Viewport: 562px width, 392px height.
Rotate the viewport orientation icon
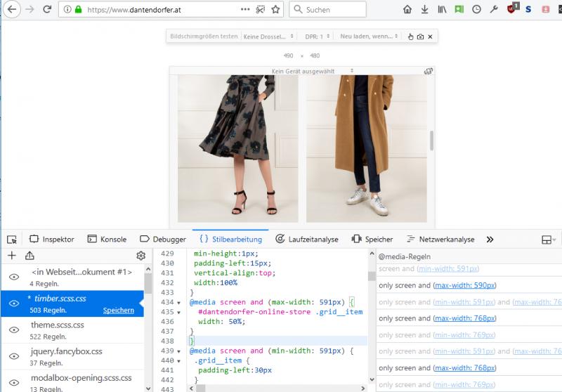[428, 71]
